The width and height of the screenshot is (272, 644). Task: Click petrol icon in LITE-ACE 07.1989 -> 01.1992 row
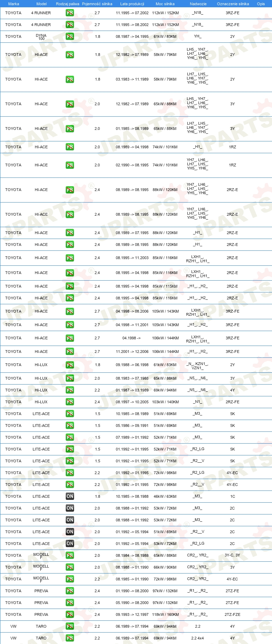coord(70,437)
